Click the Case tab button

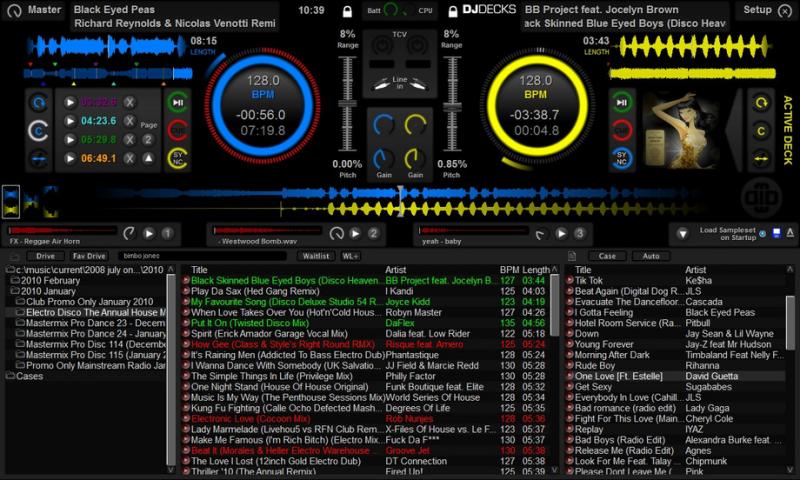607,256
